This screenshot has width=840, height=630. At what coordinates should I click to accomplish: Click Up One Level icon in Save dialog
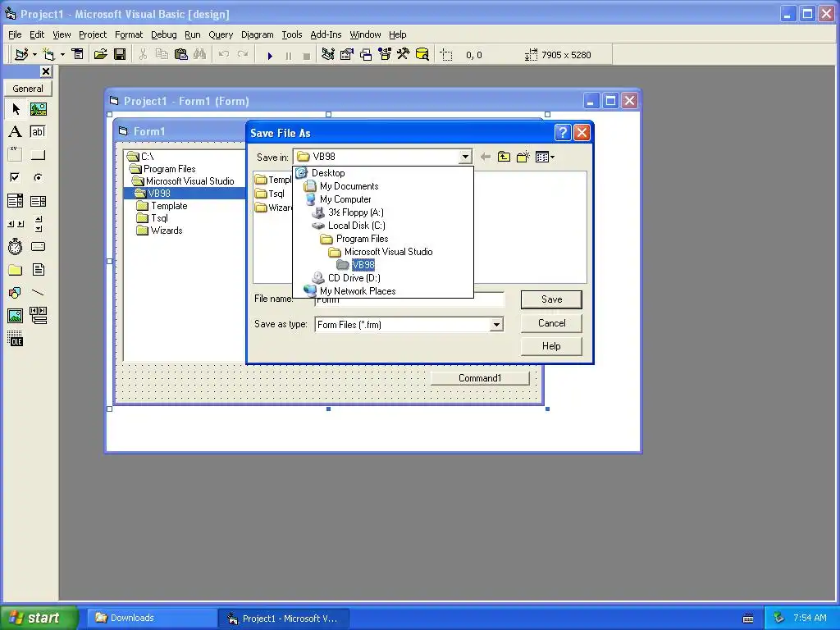click(x=504, y=157)
